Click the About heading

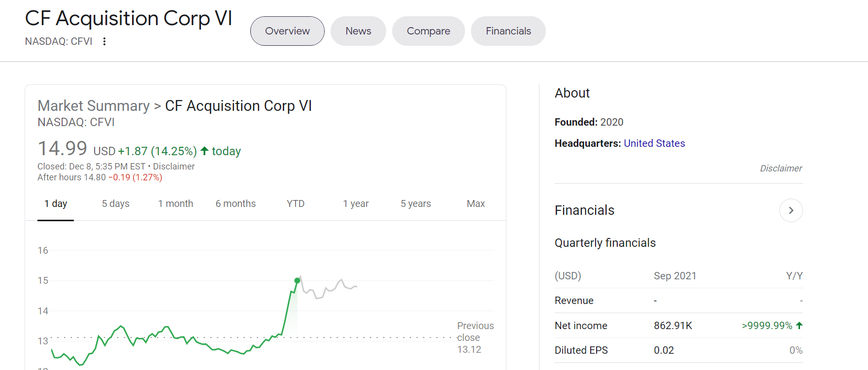(x=572, y=93)
